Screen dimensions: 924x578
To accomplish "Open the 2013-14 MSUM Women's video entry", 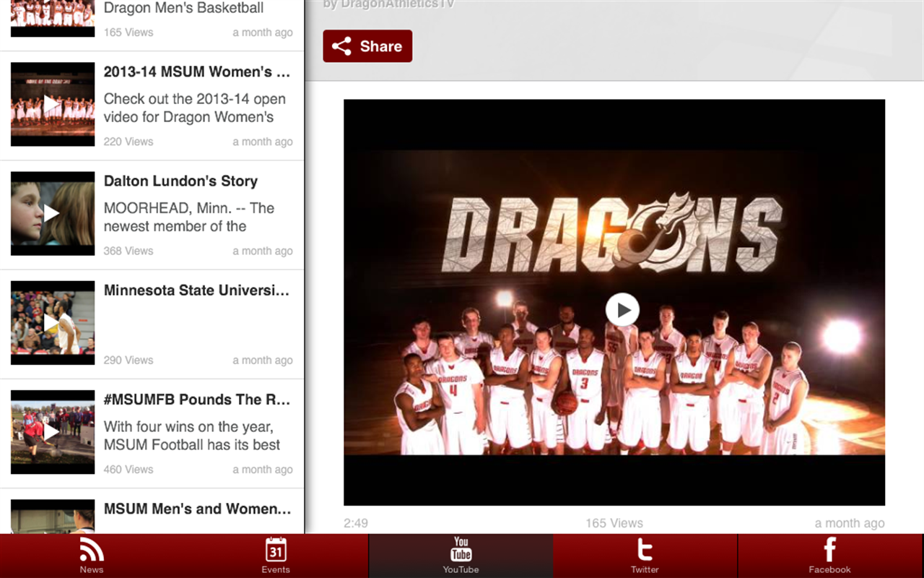I will point(198,72).
